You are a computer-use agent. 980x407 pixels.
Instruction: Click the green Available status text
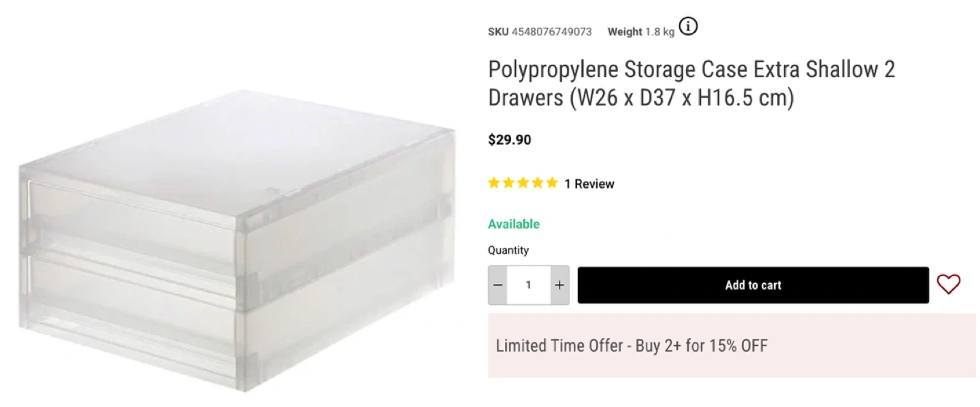[514, 224]
